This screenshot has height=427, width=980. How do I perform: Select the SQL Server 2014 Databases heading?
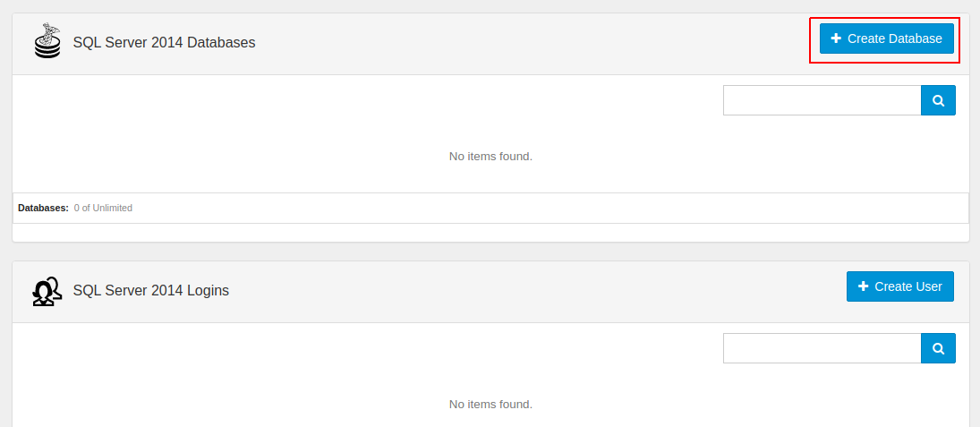(x=165, y=42)
